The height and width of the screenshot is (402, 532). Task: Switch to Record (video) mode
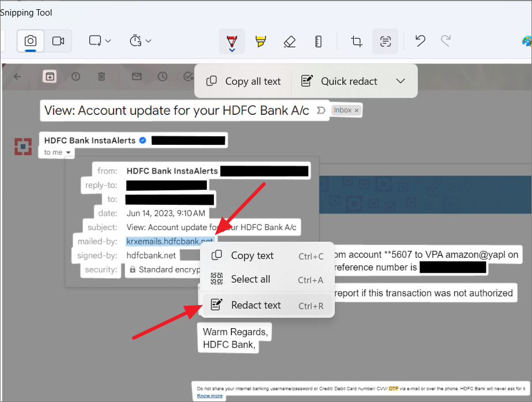click(58, 41)
